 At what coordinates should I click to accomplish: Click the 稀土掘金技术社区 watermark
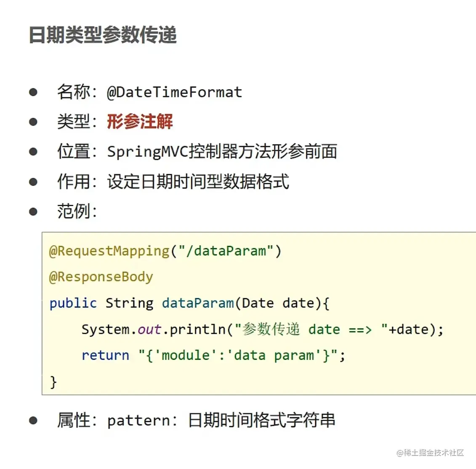pos(430,453)
